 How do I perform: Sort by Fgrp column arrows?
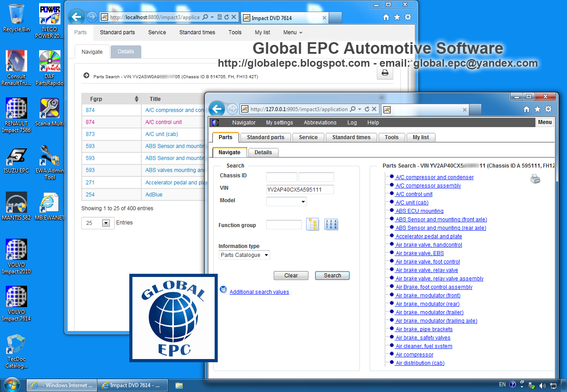[x=136, y=99]
